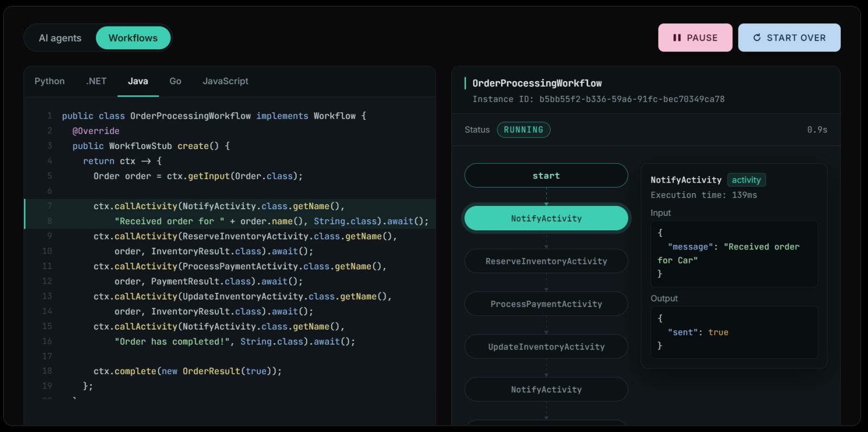Select the Java tab
This screenshot has height=432, width=868.
138,81
